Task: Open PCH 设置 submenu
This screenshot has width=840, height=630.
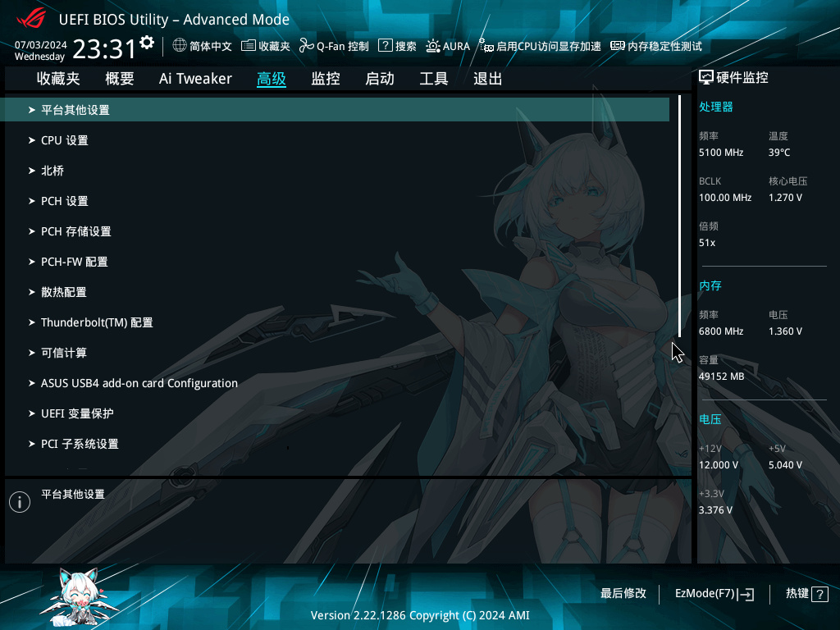Action: [x=335, y=202]
